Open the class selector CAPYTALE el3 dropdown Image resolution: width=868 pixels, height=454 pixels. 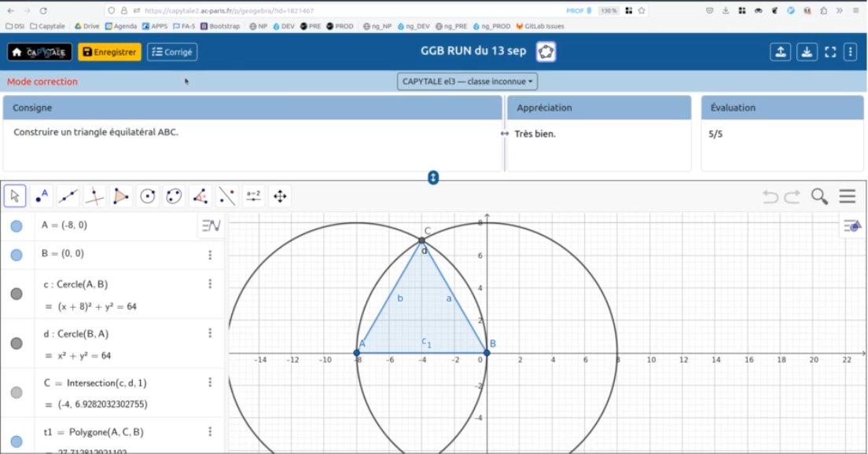pyautogui.click(x=467, y=81)
